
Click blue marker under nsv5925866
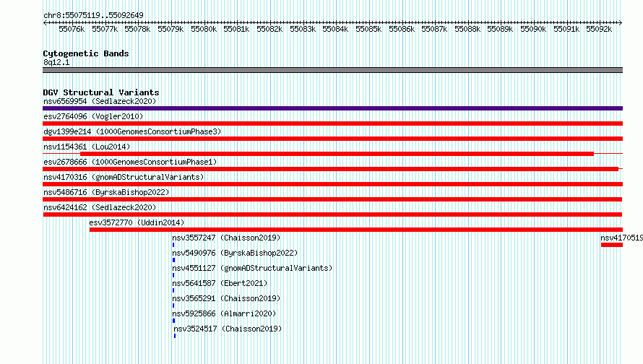[x=174, y=321]
